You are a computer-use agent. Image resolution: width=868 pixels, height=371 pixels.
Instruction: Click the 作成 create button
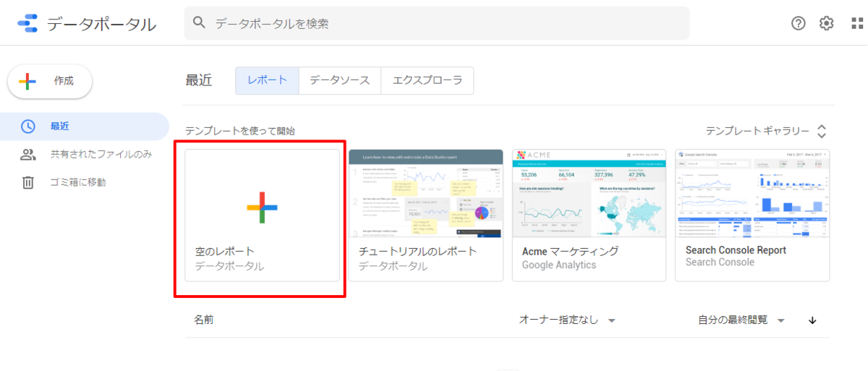(x=50, y=81)
